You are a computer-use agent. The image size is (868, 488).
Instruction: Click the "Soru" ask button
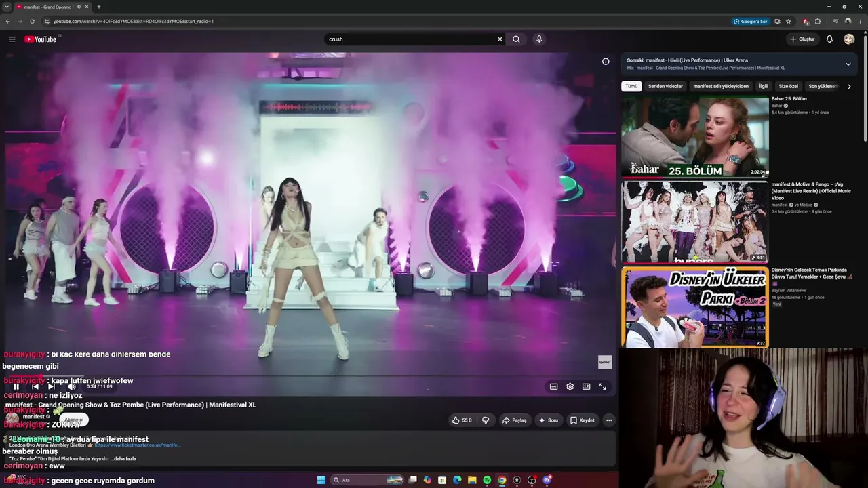click(x=548, y=420)
